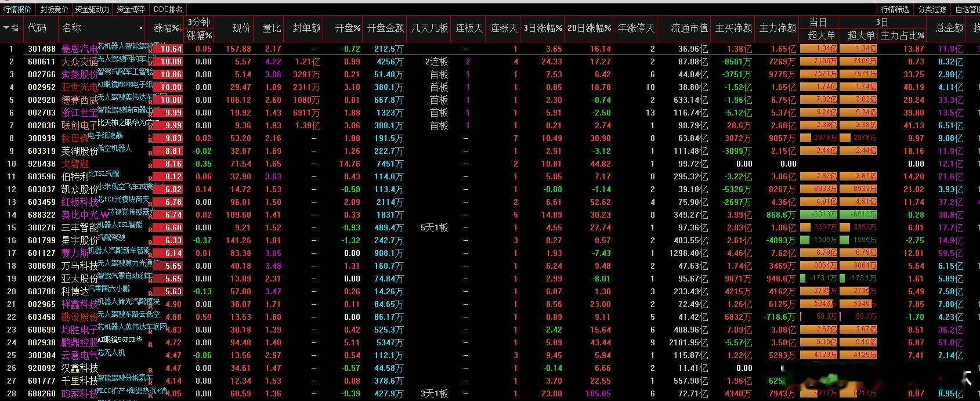The width and height of the screenshot is (980, 401).
Task: Open the DDE排名 tab
Action: click(x=168, y=9)
